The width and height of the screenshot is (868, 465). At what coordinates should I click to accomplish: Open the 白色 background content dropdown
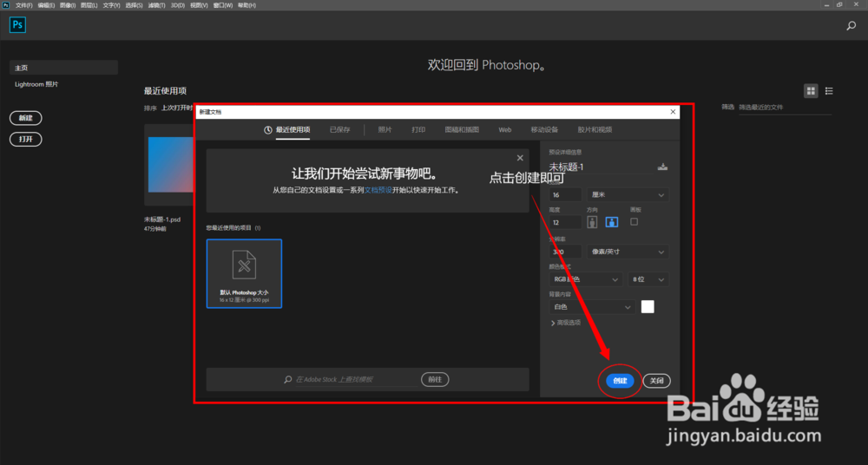point(592,307)
